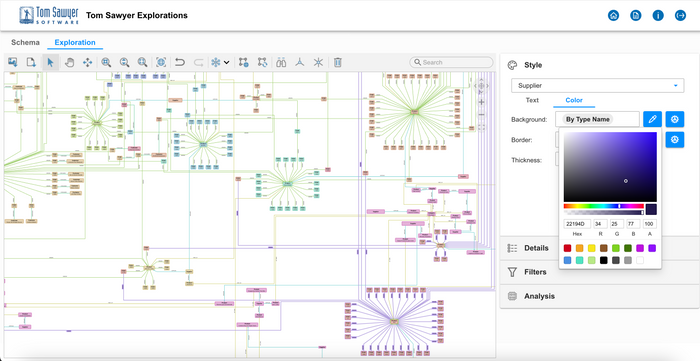Image resolution: width=700 pixels, height=361 pixels.
Task: Click the undo arrow icon
Action: tap(179, 62)
